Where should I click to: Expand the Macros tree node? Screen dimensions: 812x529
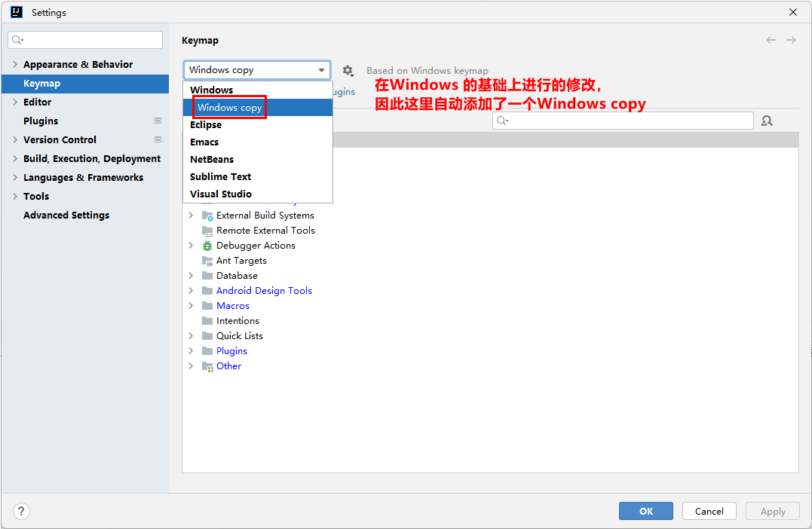(191, 305)
